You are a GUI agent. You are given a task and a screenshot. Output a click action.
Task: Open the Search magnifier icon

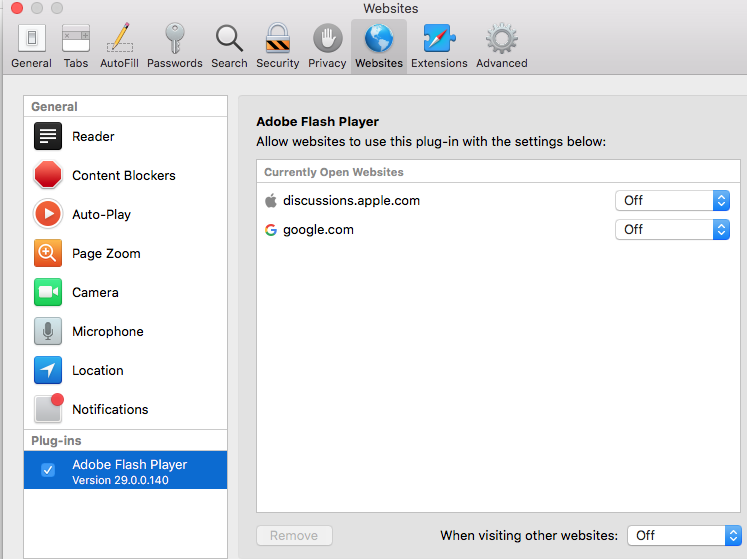click(229, 39)
